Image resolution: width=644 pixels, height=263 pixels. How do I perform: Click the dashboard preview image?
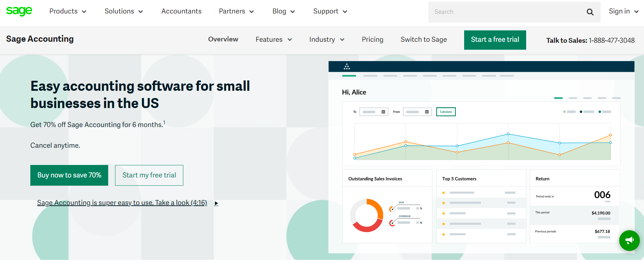(481, 157)
